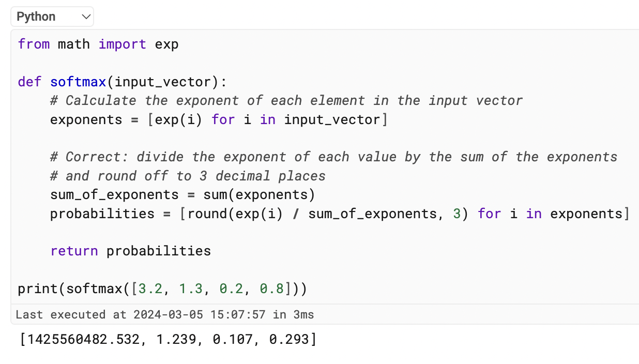The height and width of the screenshot is (364, 639).
Task: Select the sum_of_exponents variable
Action: pos(114,194)
